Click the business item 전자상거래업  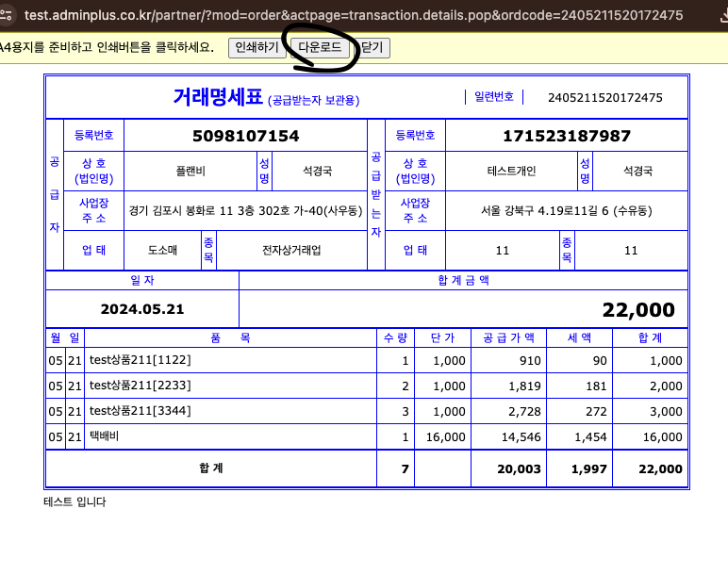point(291,251)
